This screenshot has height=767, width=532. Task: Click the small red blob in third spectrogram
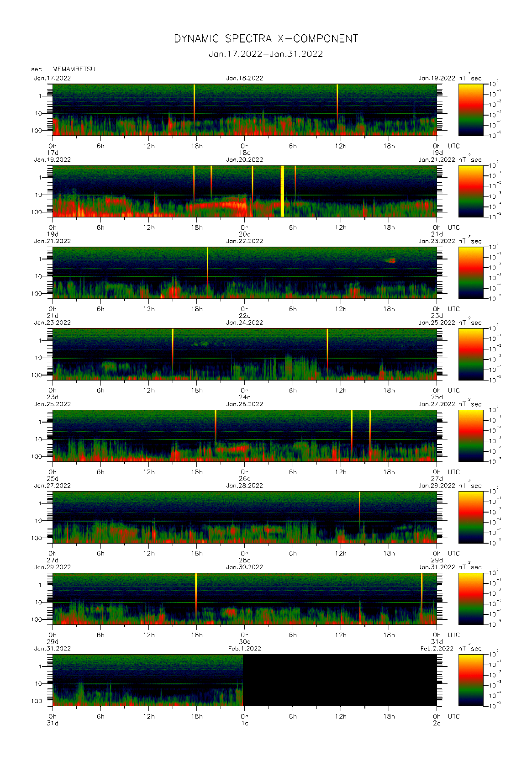(x=391, y=260)
